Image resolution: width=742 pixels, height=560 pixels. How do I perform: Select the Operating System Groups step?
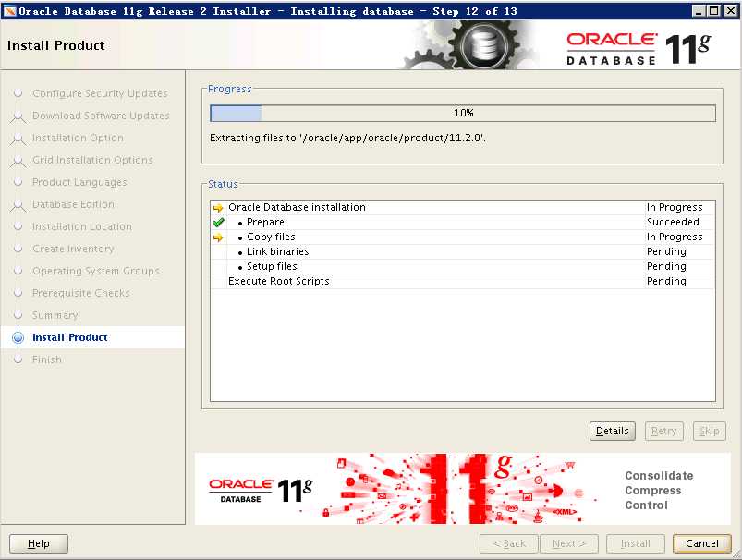click(96, 271)
